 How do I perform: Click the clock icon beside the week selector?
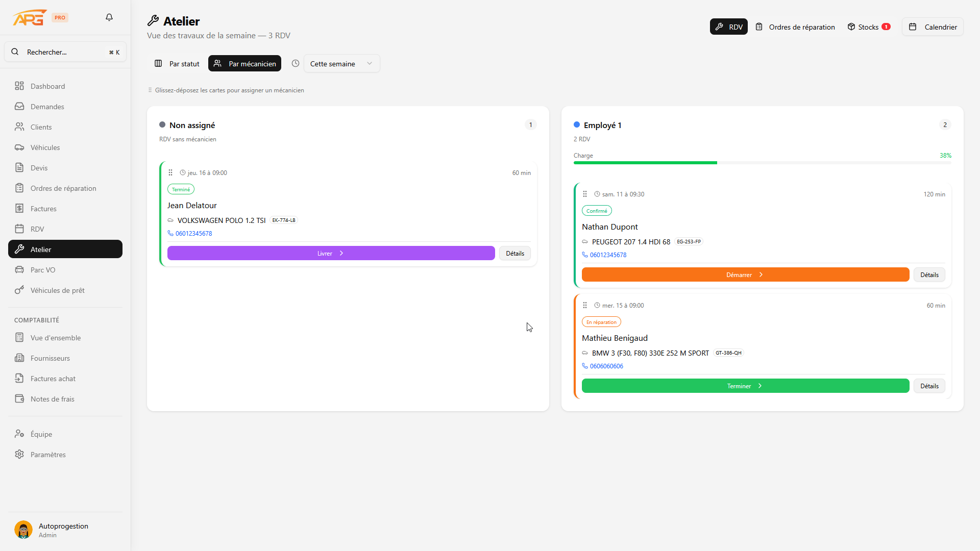[295, 63]
